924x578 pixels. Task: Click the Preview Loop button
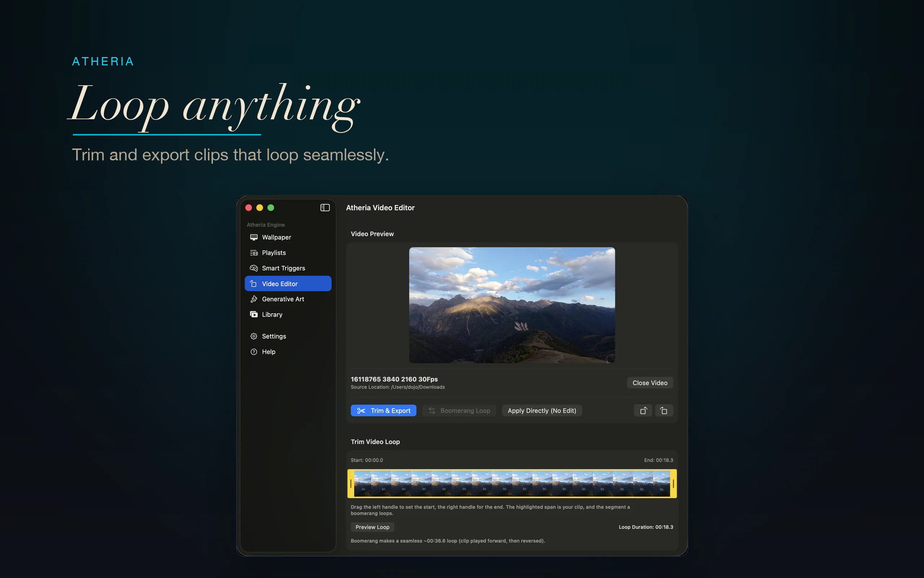(372, 527)
